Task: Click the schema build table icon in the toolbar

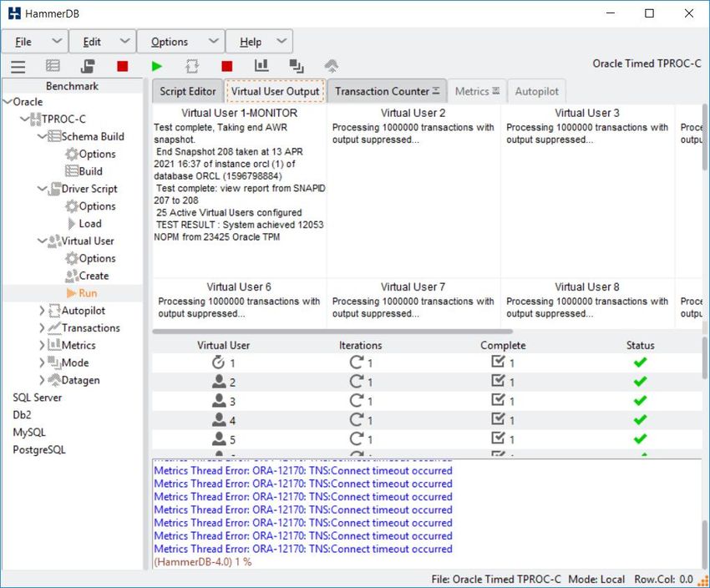Action: point(53,66)
